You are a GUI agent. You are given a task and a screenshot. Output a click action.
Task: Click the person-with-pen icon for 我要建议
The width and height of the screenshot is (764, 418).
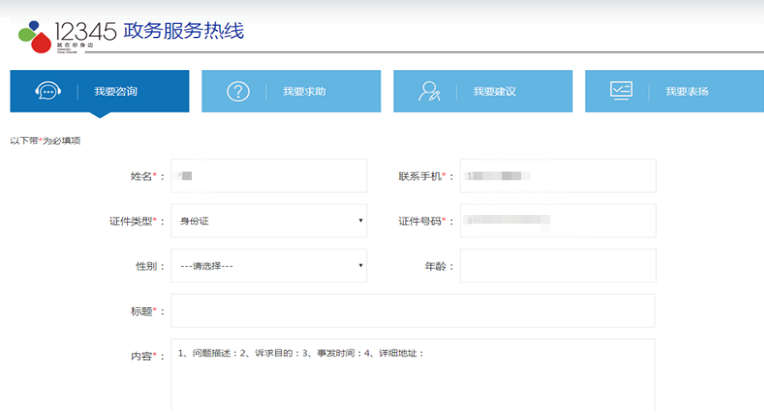pyautogui.click(x=429, y=91)
